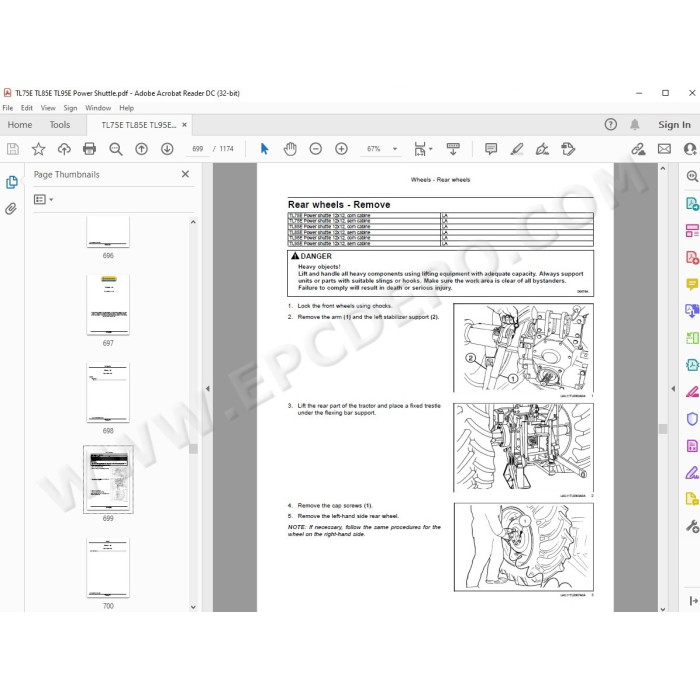Open Attachments paperclip panel

click(11, 208)
